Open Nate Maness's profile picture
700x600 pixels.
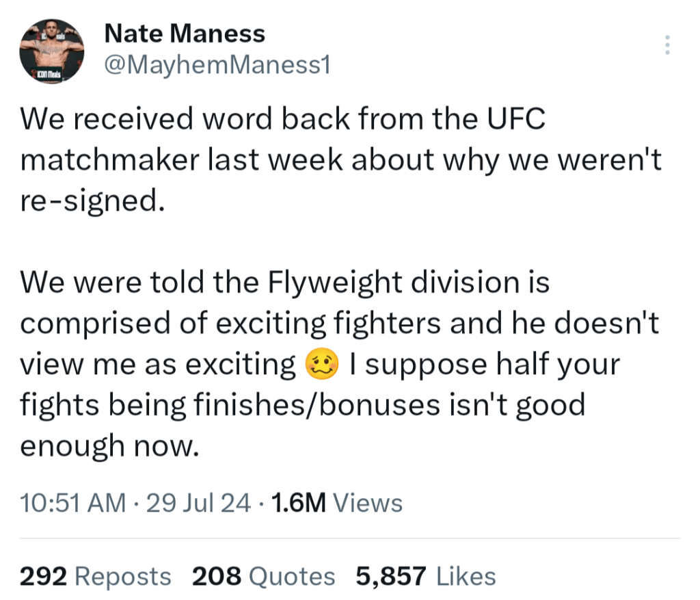(x=52, y=51)
